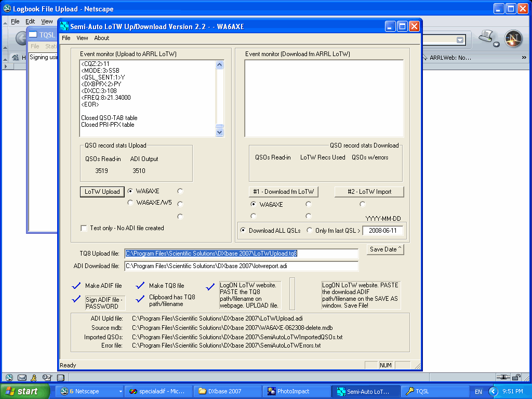This screenshot has width=532, height=399.
Task: Expand the bookmarks bar overflow chevron
Action: (524, 57)
